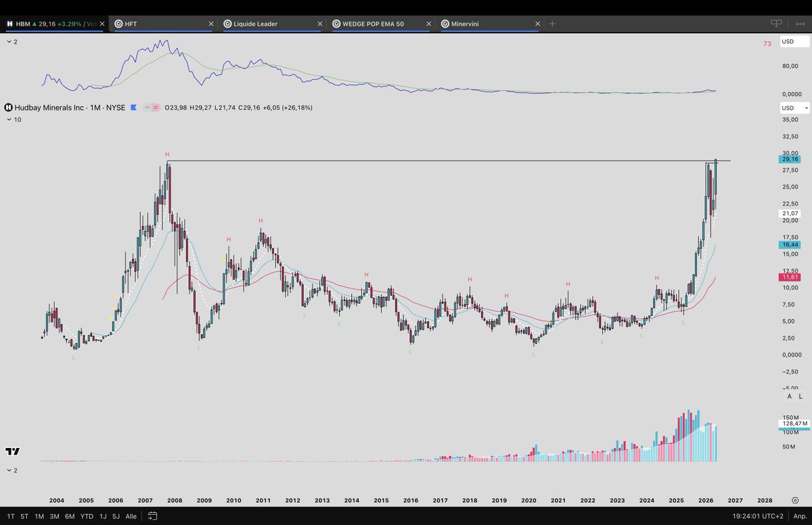Screen dimensions: 812x525
Task: Add a new tab with plus icon
Action: coord(552,24)
